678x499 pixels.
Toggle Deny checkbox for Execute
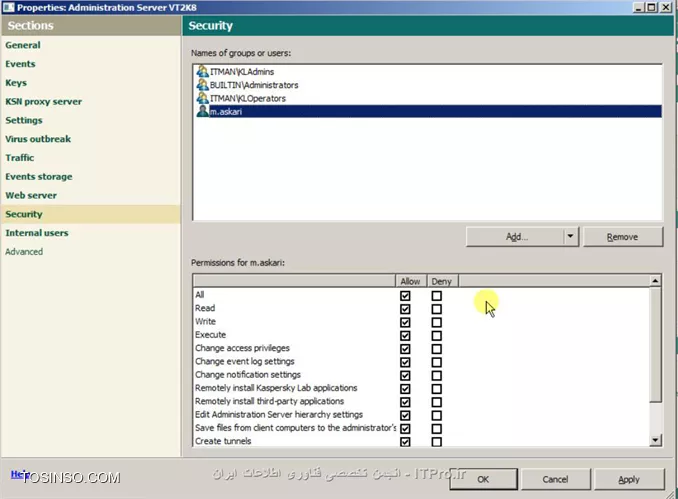click(437, 336)
